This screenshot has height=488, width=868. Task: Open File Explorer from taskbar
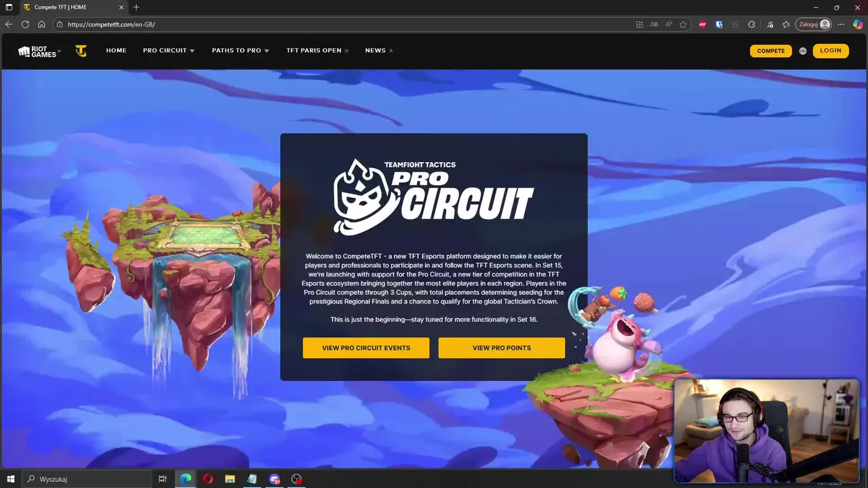[230, 479]
